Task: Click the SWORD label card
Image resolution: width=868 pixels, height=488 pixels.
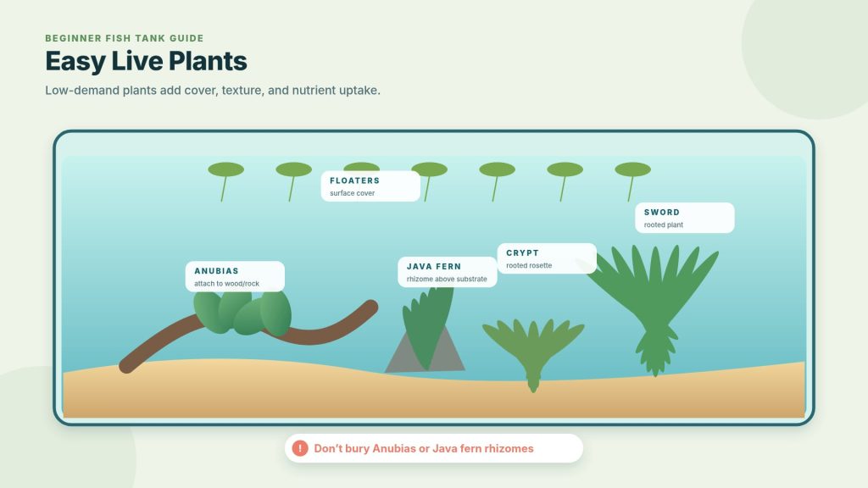Action: point(685,218)
